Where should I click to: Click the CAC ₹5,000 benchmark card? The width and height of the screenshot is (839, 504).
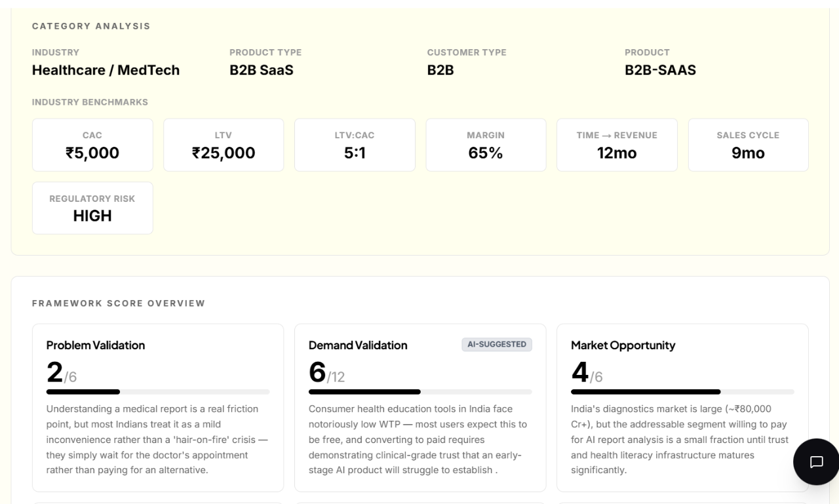tap(92, 145)
